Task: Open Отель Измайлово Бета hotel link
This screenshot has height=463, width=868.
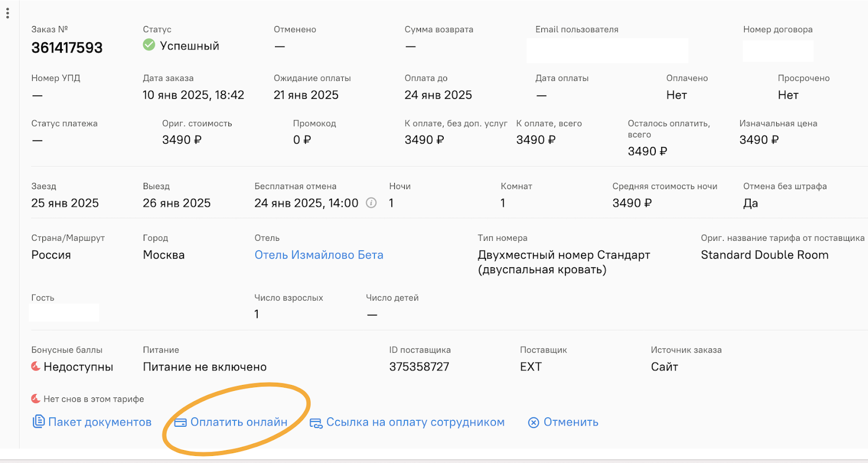Action: click(x=319, y=255)
